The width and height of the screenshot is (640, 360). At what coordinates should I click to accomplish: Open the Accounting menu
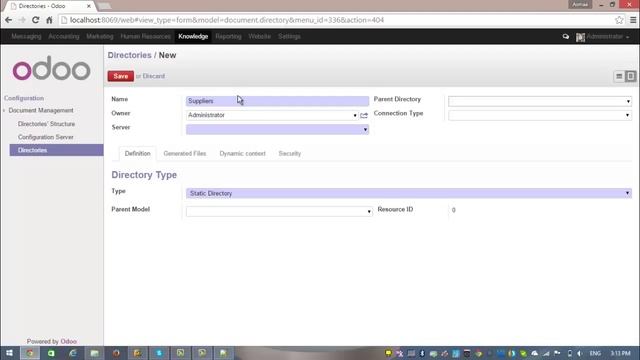[64, 36]
